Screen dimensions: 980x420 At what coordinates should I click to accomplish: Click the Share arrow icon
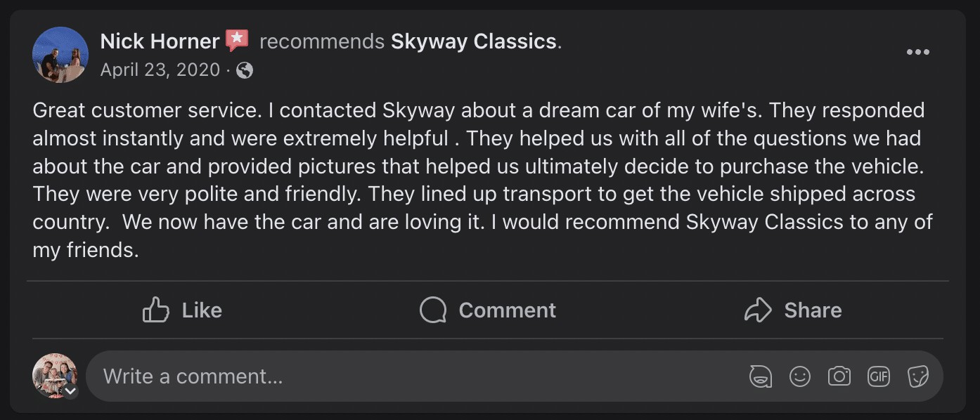(x=758, y=310)
